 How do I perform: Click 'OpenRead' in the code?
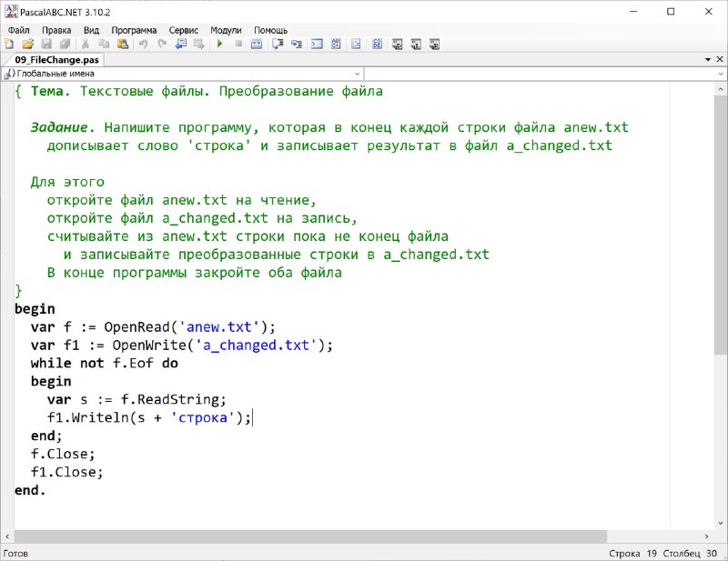pos(137,327)
